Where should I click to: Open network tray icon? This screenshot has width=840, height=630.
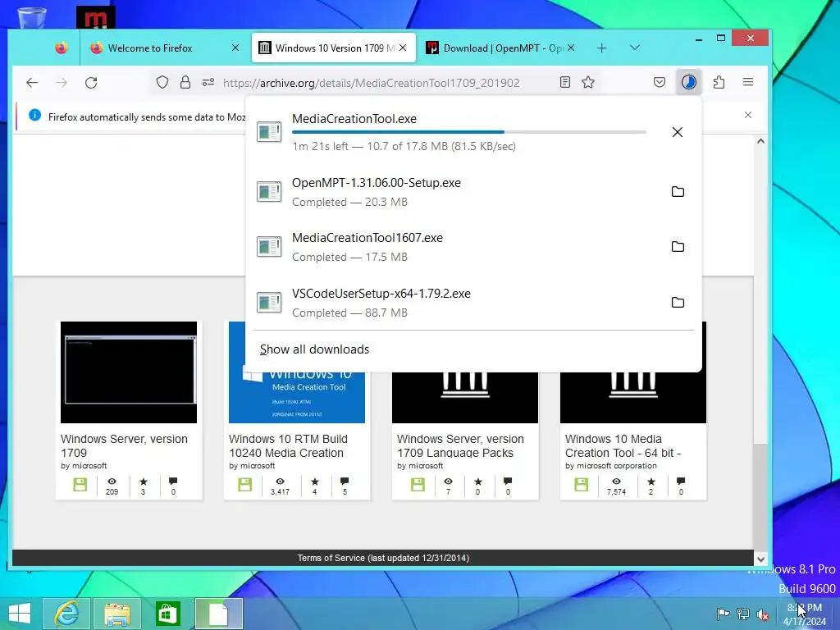point(743,614)
